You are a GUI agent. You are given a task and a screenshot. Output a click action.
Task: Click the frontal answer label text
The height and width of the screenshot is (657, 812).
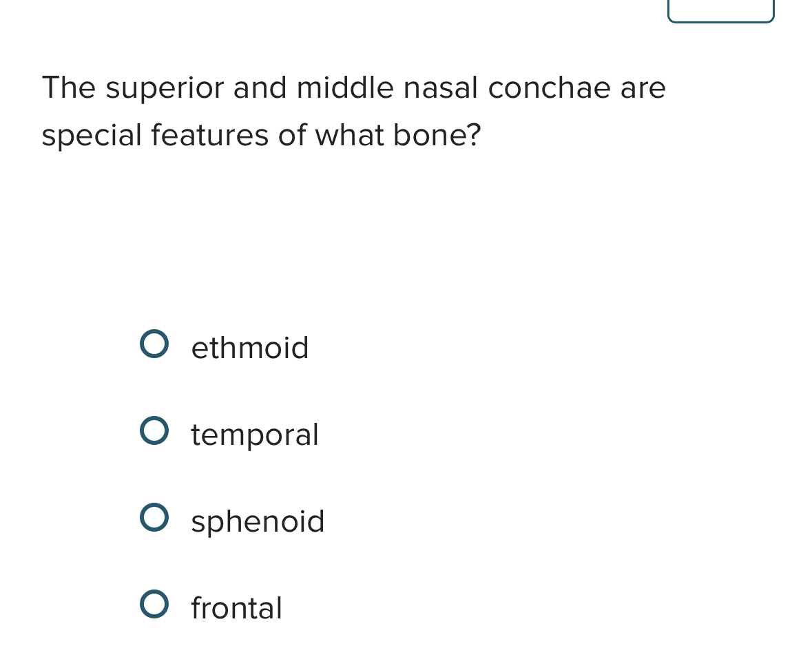tap(237, 609)
